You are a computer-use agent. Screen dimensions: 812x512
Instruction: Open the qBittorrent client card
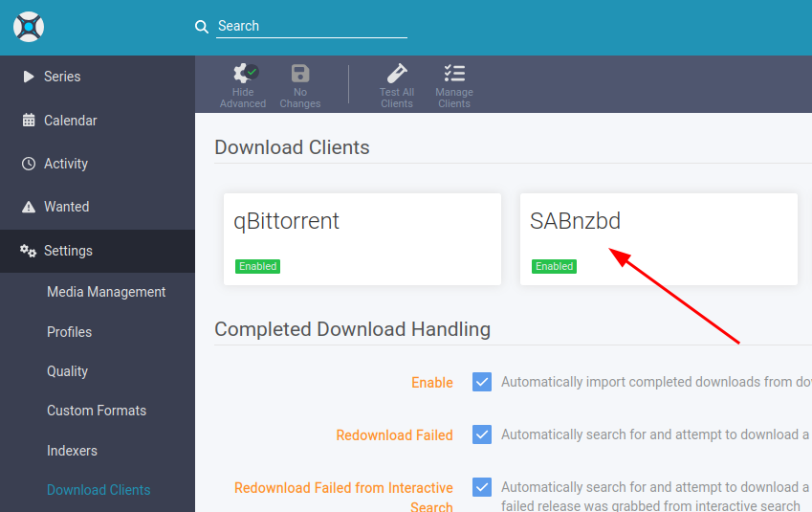pos(362,239)
